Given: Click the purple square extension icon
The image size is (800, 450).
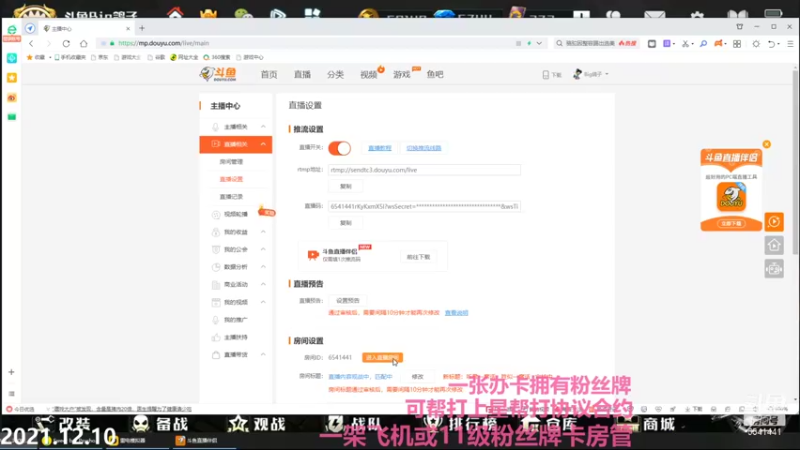Looking at the screenshot, I should 667,44.
